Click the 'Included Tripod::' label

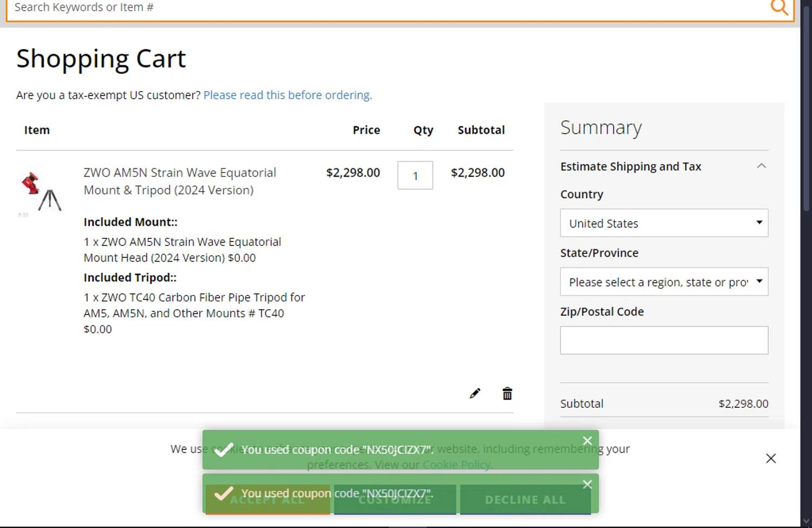pos(130,278)
